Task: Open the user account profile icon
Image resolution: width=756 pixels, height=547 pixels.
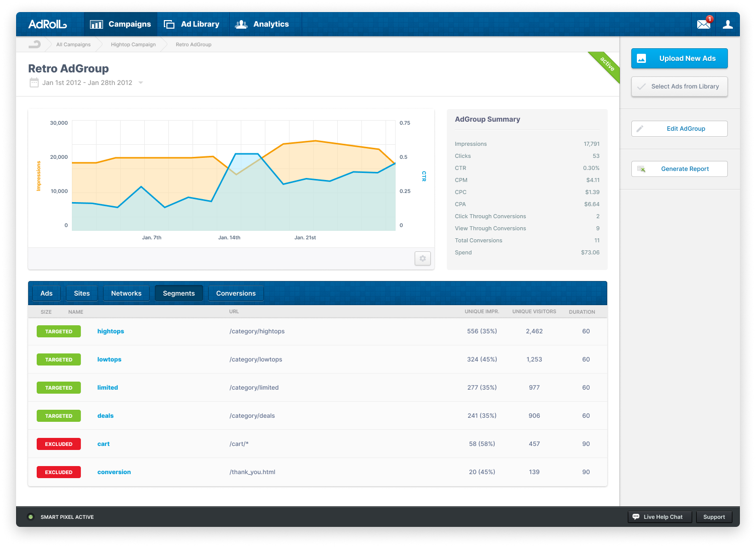Action: click(727, 24)
